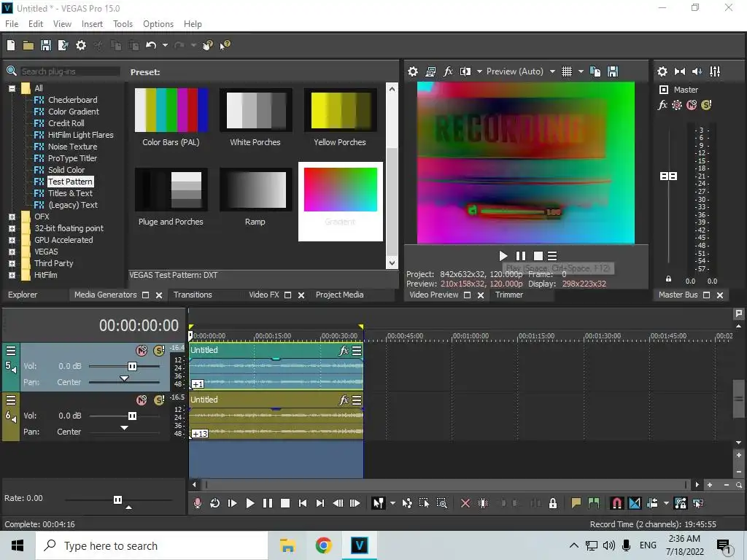Toggle preview Overlays grid icon
Screen dimensions: 747x560
(x=566, y=71)
